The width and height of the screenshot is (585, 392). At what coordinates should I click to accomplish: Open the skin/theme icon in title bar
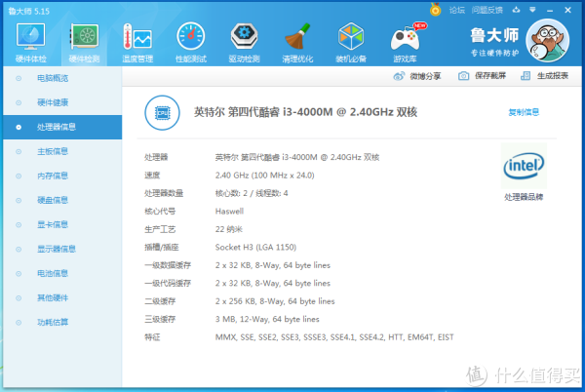point(516,10)
